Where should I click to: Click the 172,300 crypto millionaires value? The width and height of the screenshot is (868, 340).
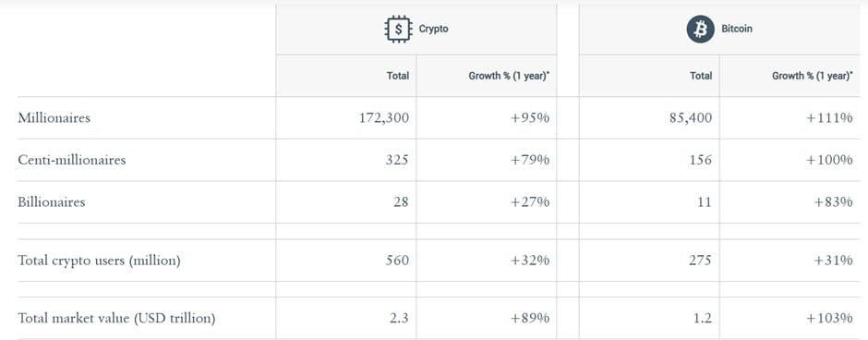tap(384, 118)
